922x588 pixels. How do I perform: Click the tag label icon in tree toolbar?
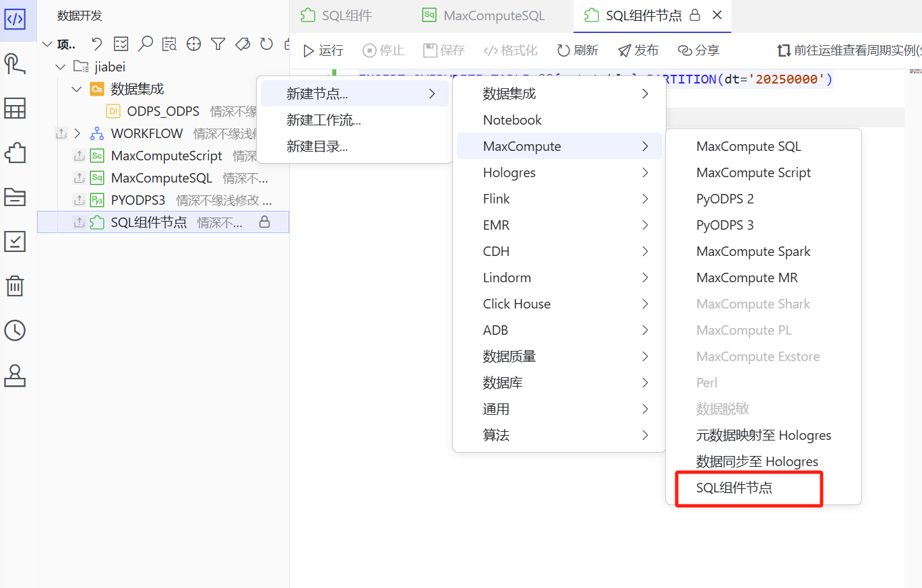(242, 44)
